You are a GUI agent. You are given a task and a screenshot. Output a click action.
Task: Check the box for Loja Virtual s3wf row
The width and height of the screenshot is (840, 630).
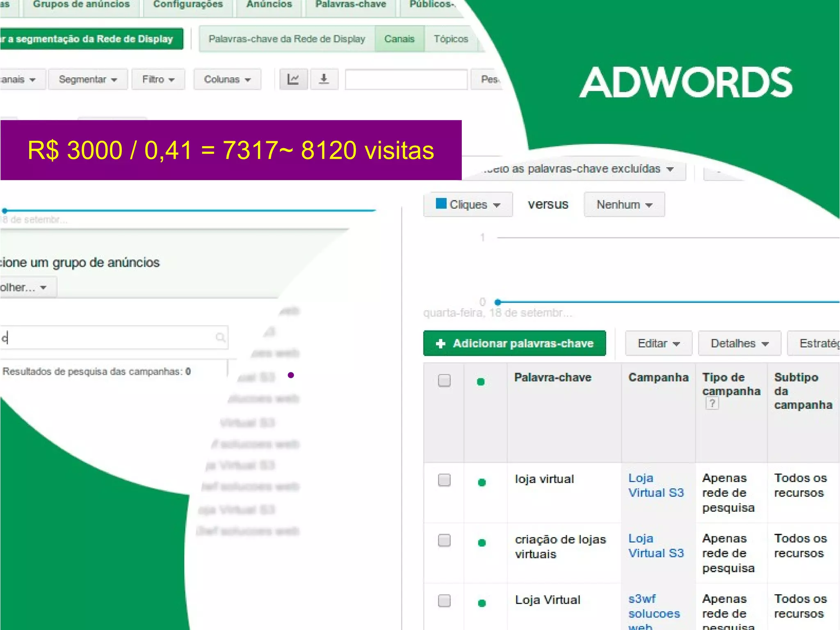tap(444, 600)
